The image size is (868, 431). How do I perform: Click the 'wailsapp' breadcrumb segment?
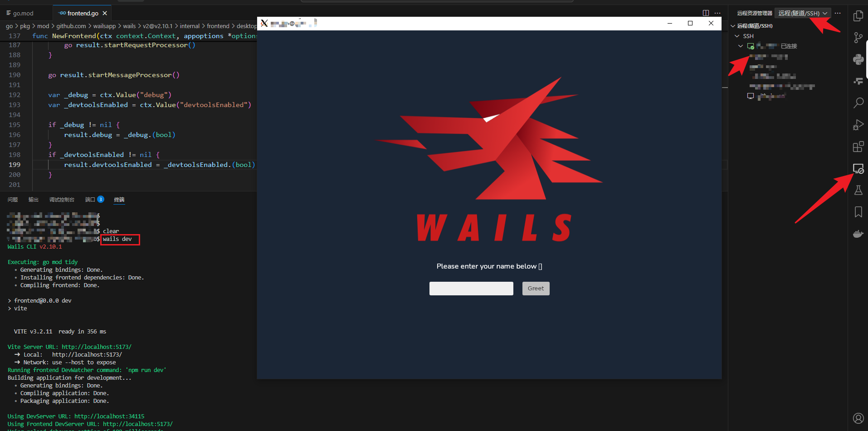104,26
